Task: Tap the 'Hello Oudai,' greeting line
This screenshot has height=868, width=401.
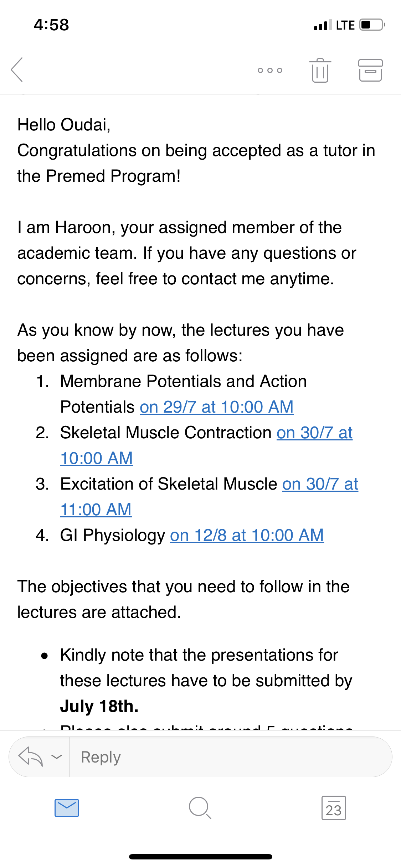Action: point(64,125)
